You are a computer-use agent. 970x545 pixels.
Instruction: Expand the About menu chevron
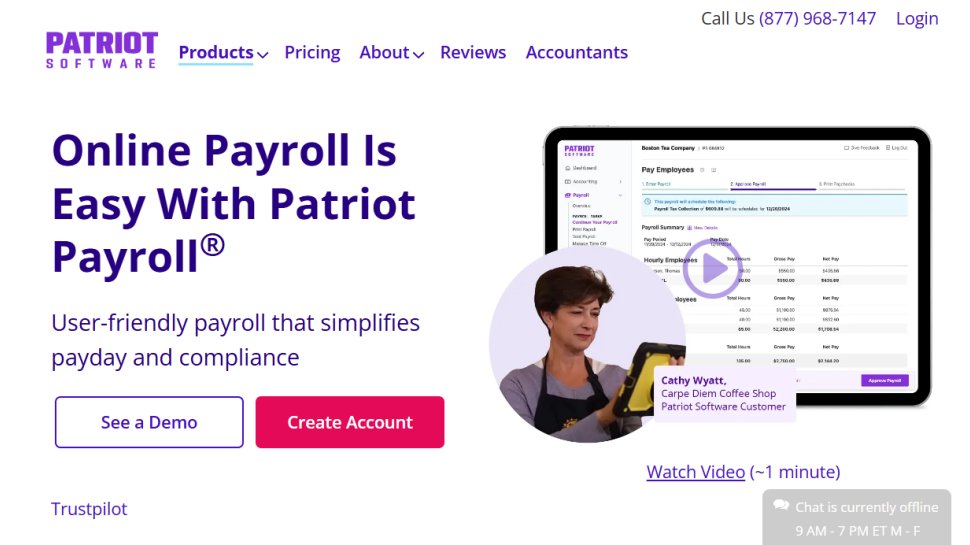click(x=418, y=54)
